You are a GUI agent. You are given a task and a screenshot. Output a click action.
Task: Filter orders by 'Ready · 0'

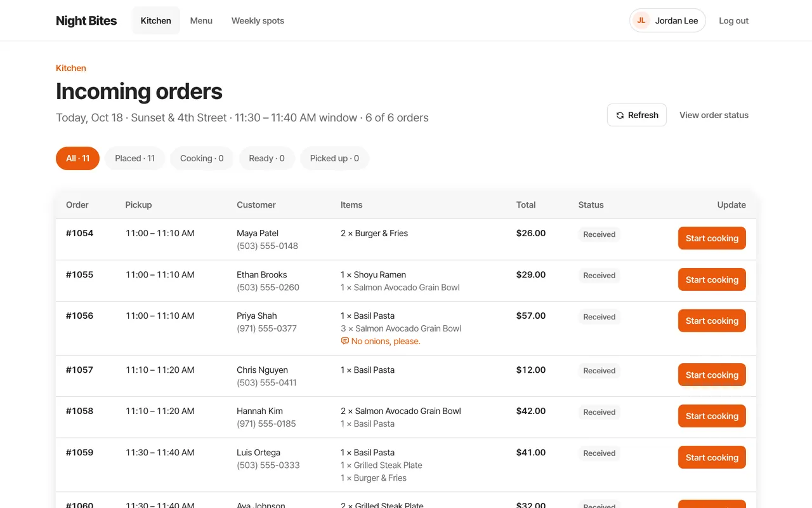click(x=267, y=158)
